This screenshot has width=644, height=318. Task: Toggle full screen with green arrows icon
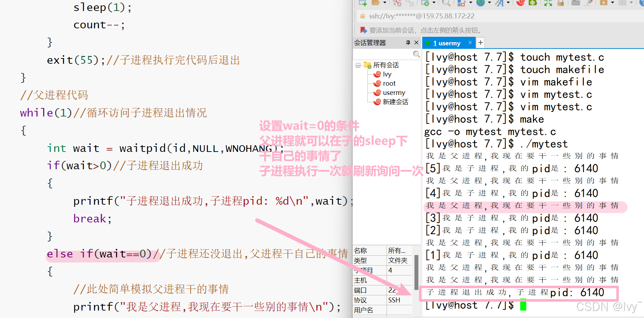pyautogui.click(x=548, y=3)
